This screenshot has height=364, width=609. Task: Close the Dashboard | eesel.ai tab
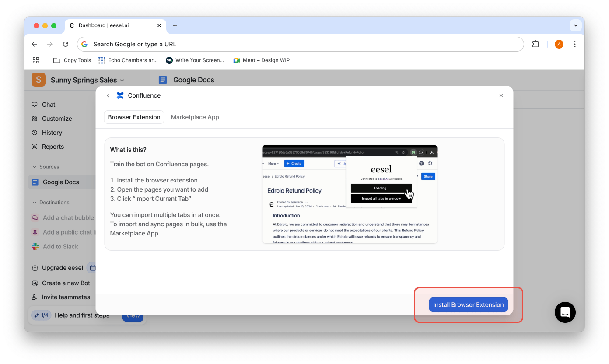[x=159, y=25]
